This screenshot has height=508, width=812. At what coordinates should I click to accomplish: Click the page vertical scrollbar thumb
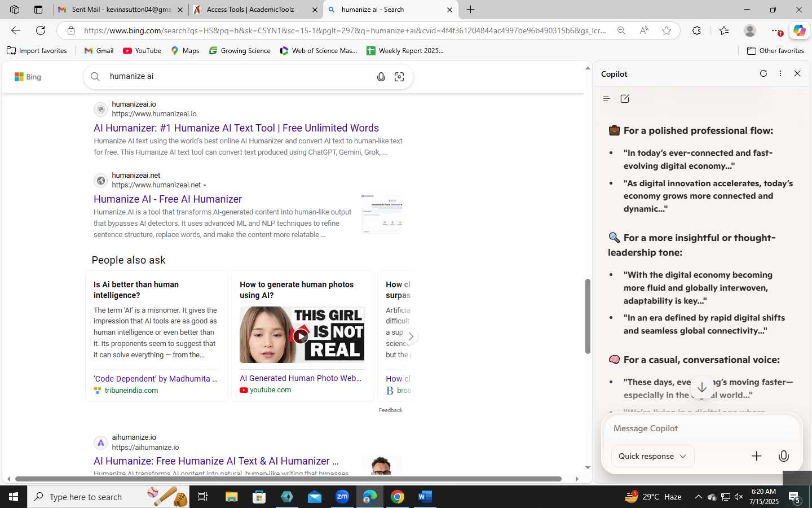coord(588,316)
